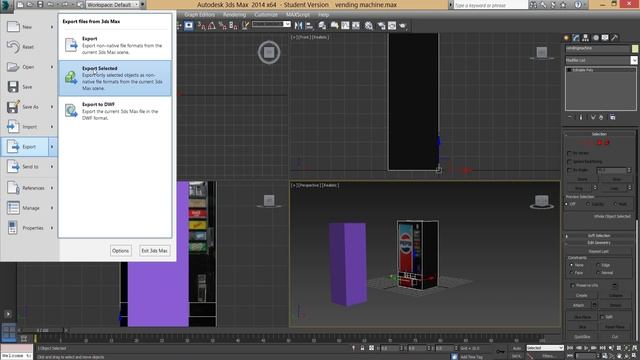Click the Align tool icon

coord(309,26)
